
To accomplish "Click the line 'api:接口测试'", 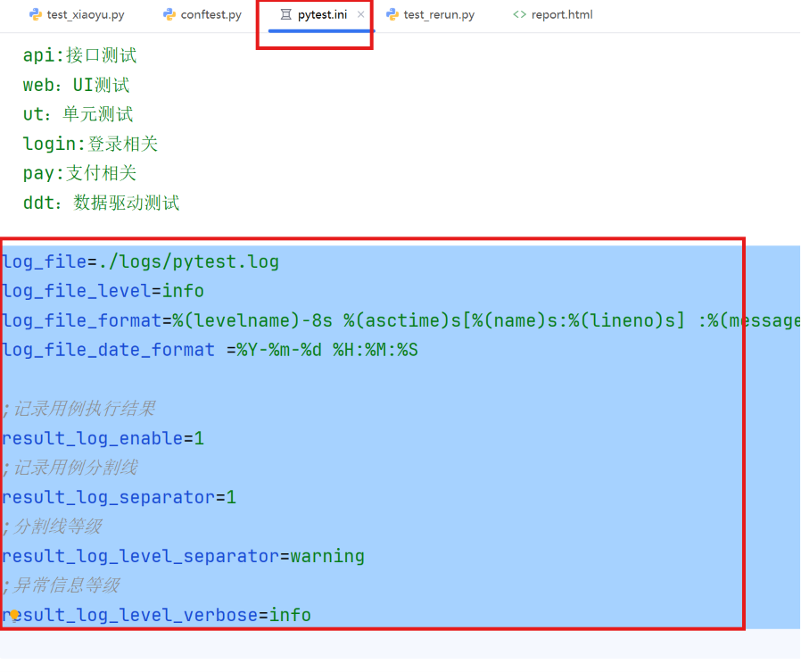I will [x=79, y=55].
